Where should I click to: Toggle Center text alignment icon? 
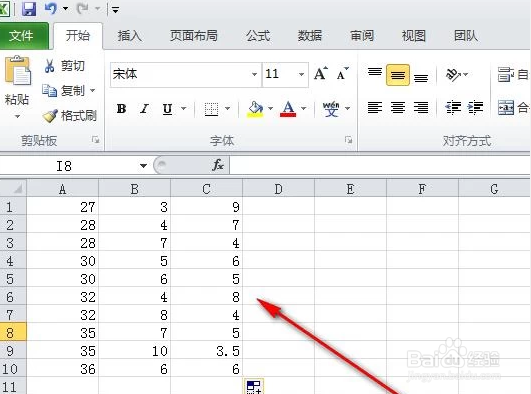(398, 108)
